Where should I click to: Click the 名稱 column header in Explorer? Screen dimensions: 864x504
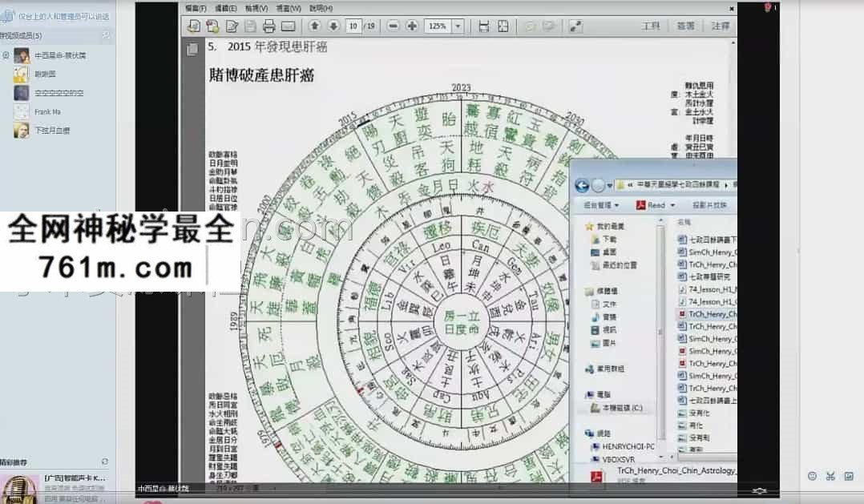[684, 222]
